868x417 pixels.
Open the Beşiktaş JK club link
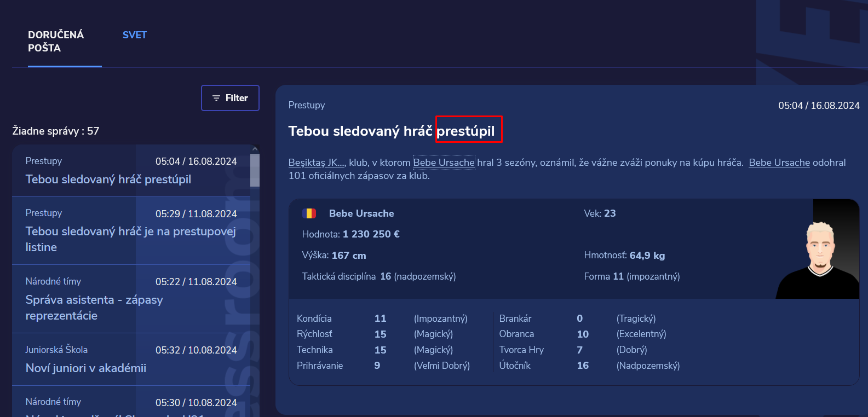[x=317, y=163]
